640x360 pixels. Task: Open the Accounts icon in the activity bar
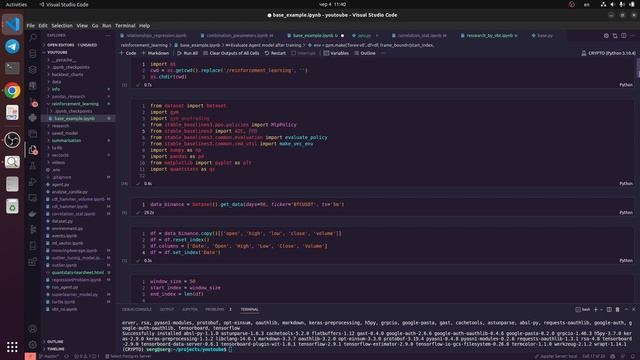(x=33, y=329)
